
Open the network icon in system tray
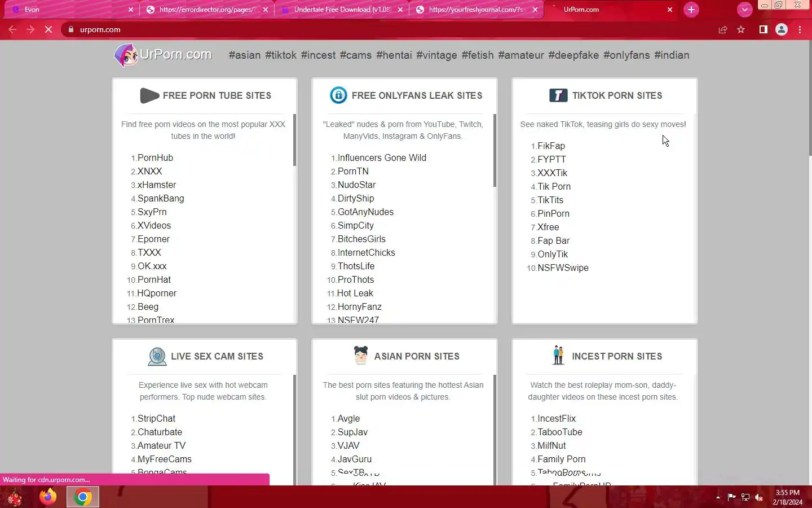[745, 497]
